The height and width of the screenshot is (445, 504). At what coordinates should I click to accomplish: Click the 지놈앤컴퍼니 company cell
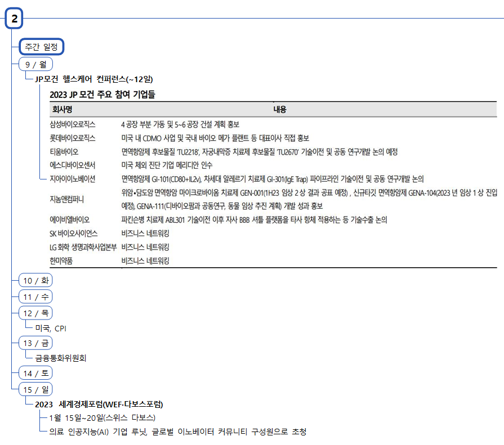[x=66, y=199]
